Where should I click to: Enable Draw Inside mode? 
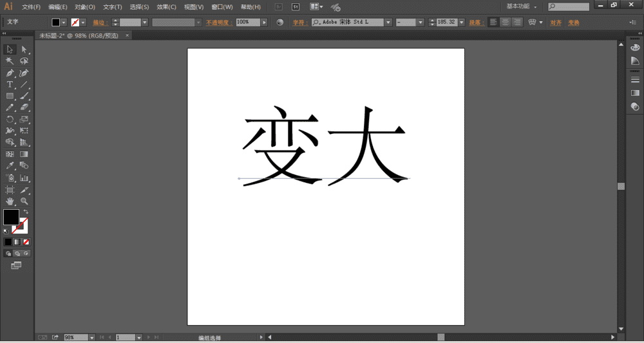[26, 254]
